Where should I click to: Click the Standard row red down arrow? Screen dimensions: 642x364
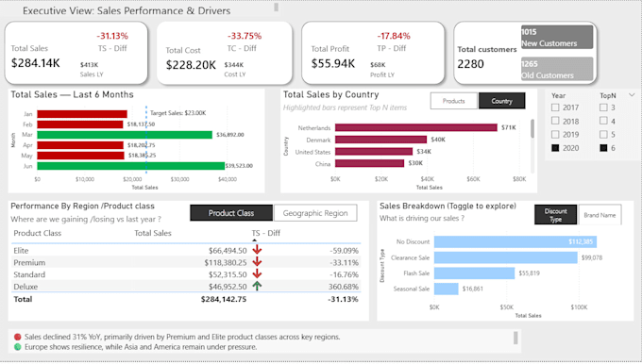pyautogui.click(x=257, y=274)
